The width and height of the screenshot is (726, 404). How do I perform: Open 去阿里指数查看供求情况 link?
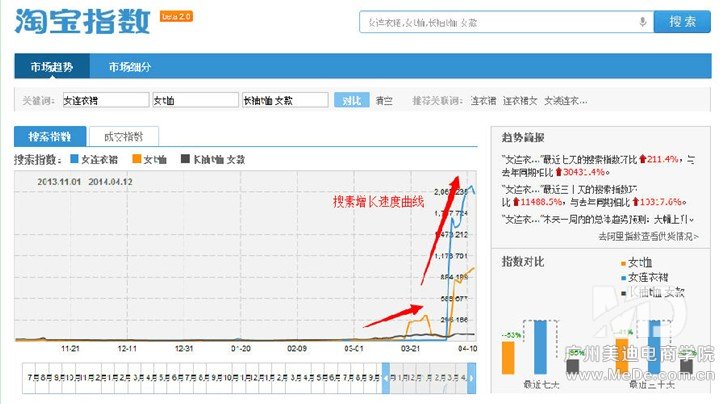pyautogui.click(x=648, y=236)
